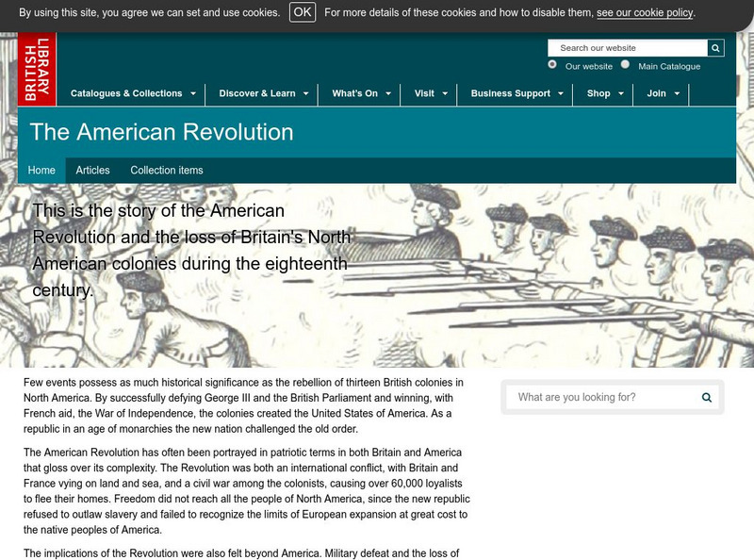Click the British Library logo
Viewport: 754px width, 560px height.
[37, 69]
